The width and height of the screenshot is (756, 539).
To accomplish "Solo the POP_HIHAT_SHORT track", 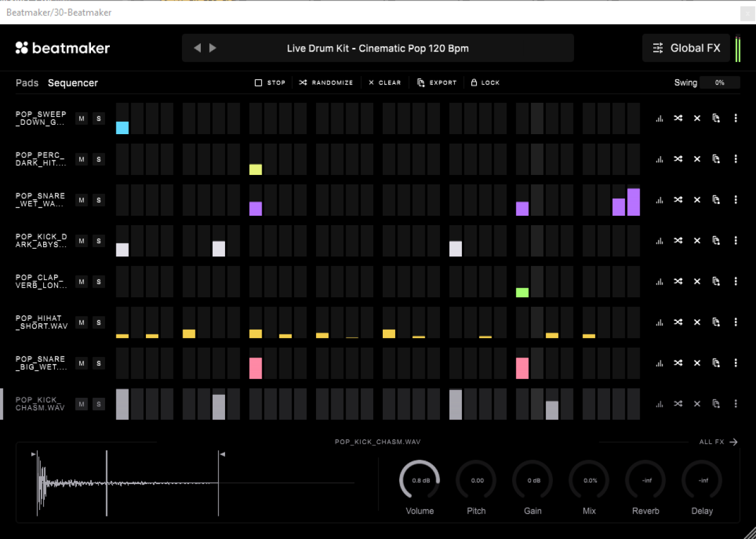I will [99, 323].
